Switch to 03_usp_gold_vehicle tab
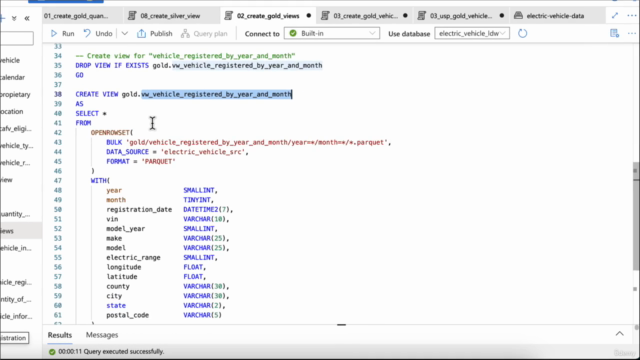640x360 pixels. pyautogui.click(x=461, y=16)
